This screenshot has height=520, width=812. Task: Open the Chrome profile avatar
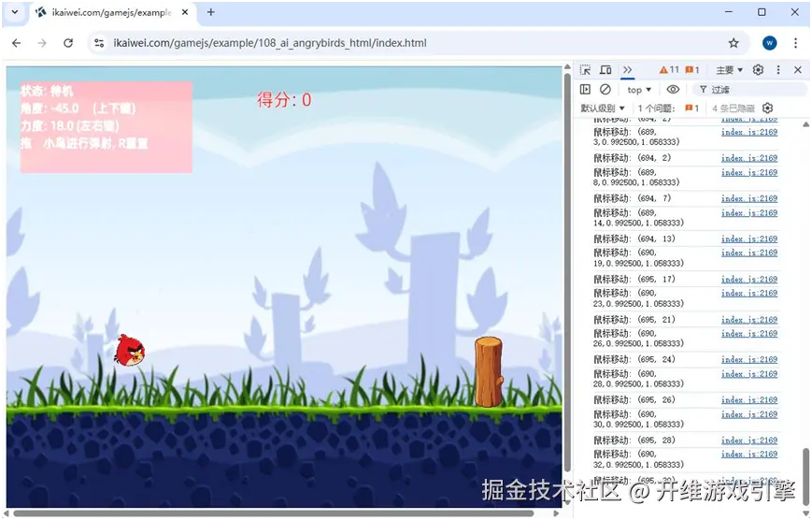pyautogui.click(x=770, y=43)
